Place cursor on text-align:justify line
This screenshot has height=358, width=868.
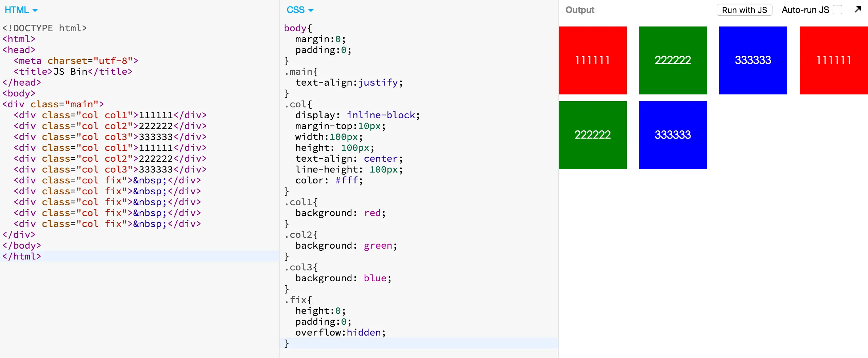tap(349, 83)
